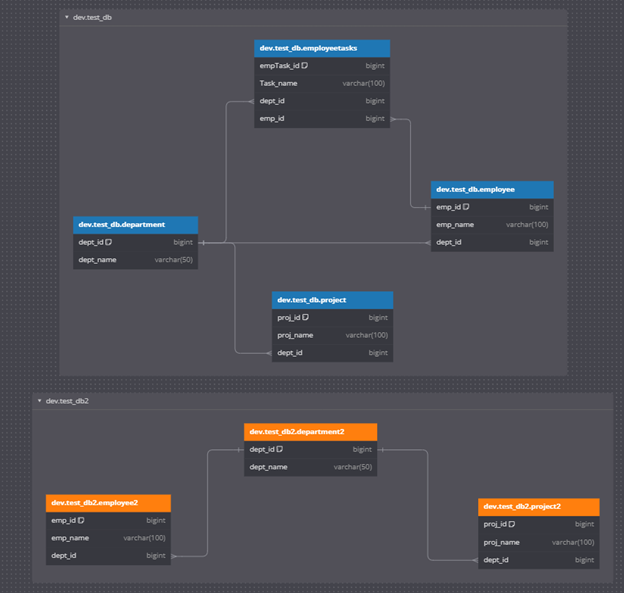Image resolution: width=624 pixels, height=593 pixels.
Task: Select the proj_name column in project table
Action: [x=332, y=335]
